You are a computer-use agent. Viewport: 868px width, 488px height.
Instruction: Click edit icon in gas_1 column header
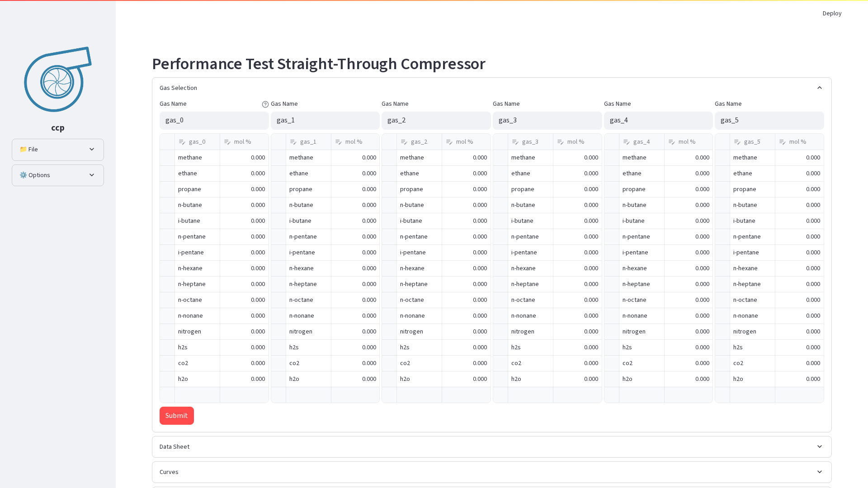pyautogui.click(x=293, y=142)
